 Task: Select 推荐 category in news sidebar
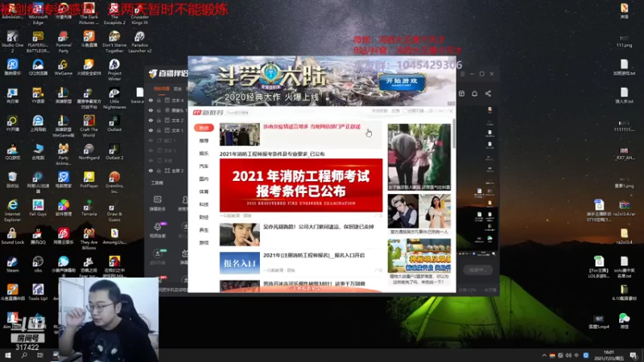tap(204, 141)
